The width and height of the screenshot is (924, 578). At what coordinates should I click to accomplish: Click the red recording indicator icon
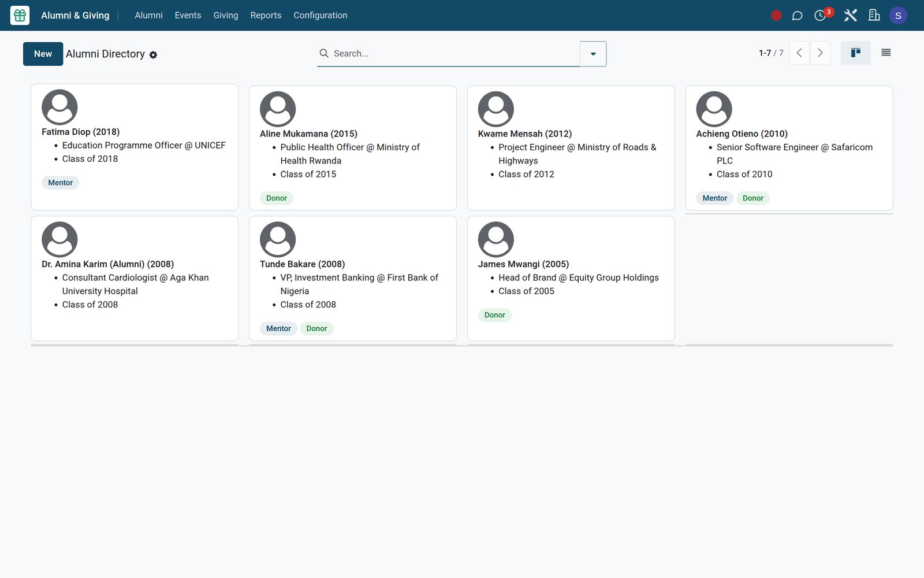[776, 16]
